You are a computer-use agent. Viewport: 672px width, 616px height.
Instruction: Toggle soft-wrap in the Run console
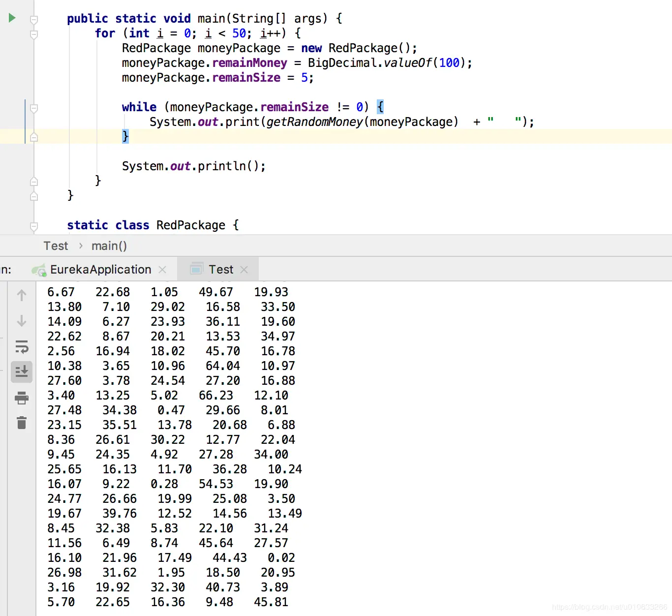(x=22, y=347)
